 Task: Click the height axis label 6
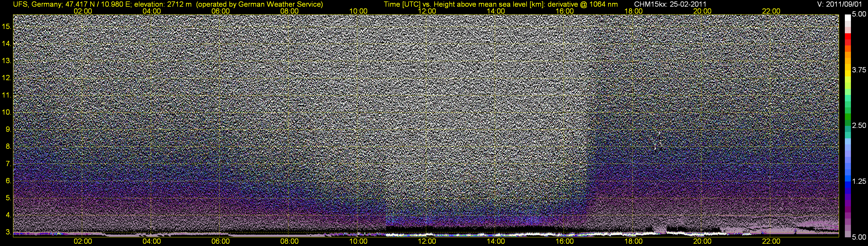(x=8, y=181)
